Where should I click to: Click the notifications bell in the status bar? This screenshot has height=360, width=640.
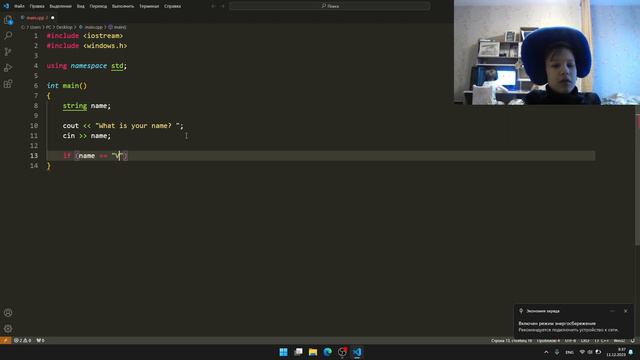click(633, 340)
